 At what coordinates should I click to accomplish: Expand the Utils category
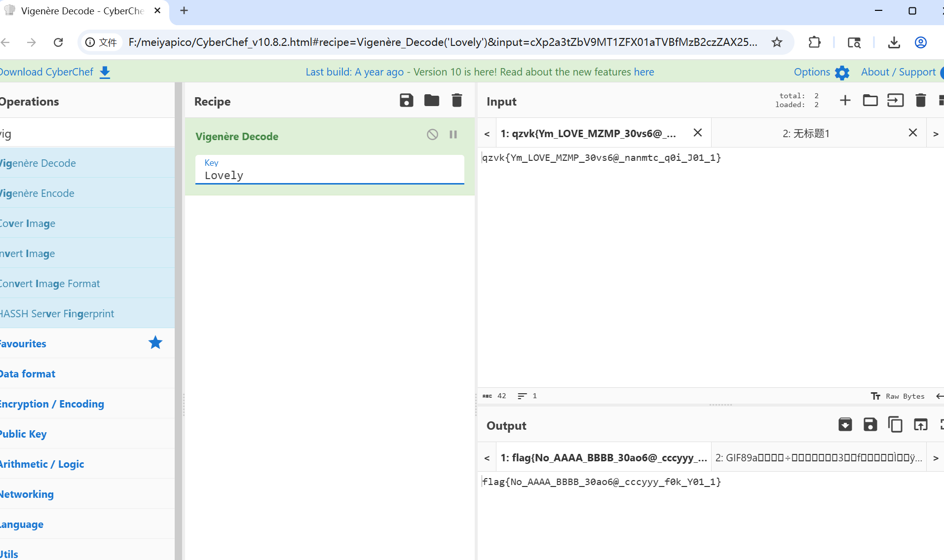[x=87, y=550]
